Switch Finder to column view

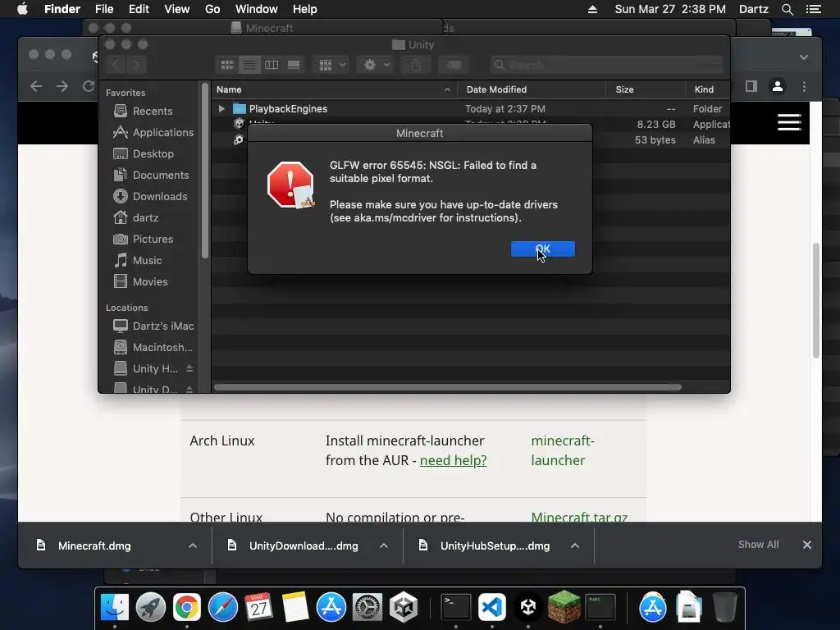(x=272, y=65)
